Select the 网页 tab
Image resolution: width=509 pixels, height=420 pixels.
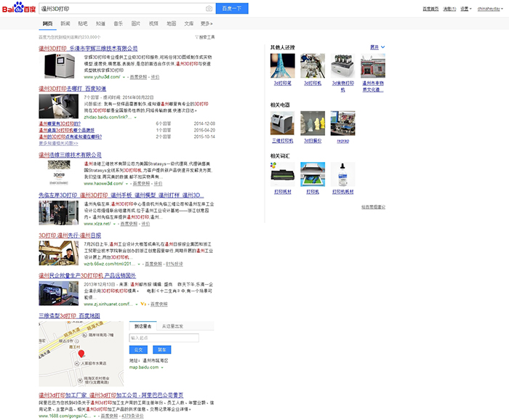click(x=47, y=23)
